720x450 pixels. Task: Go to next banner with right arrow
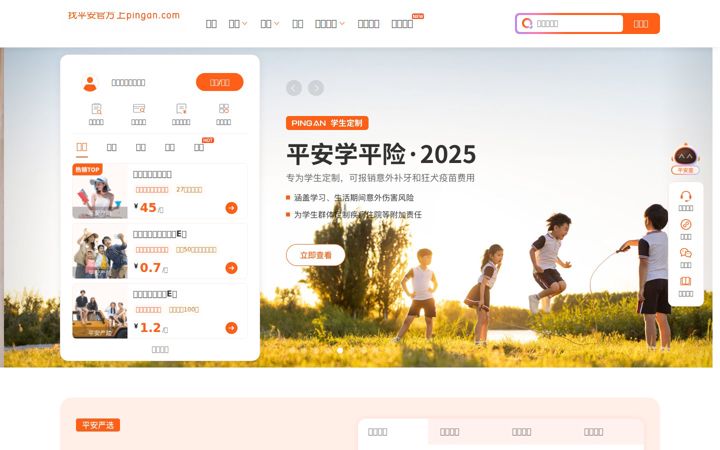tap(316, 88)
